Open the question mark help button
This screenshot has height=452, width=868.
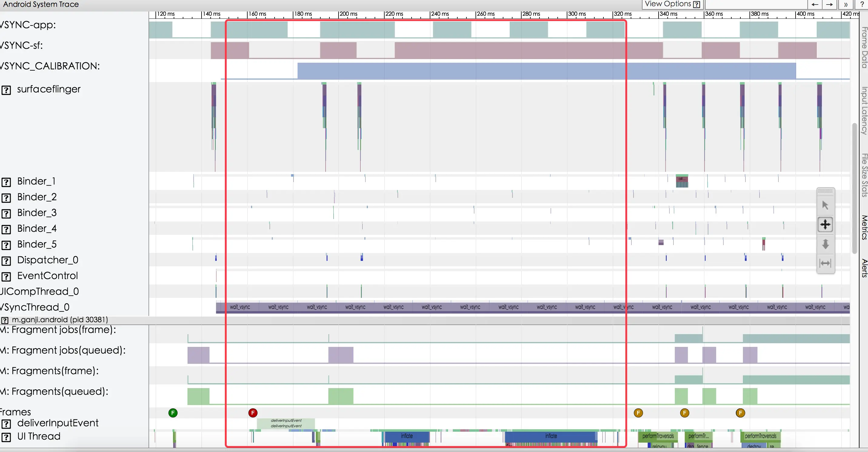click(x=862, y=4)
